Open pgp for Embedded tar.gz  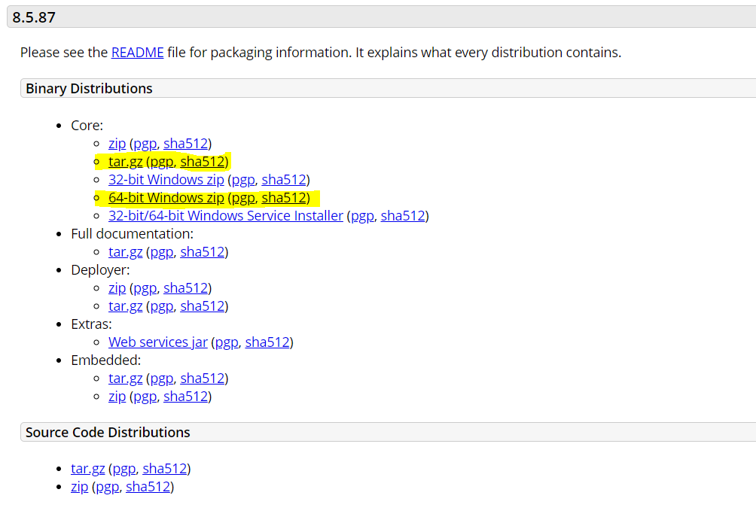coord(162,378)
